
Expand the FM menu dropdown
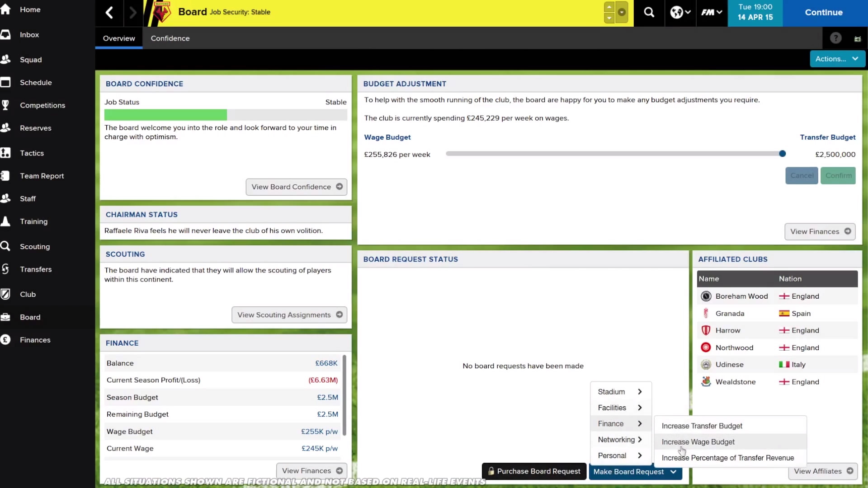click(712, 13)
